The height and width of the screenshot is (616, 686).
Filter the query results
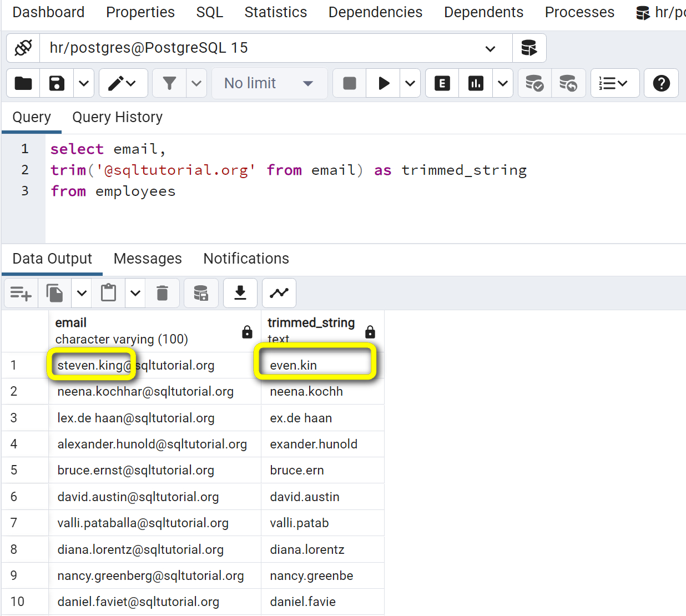click(x=169, y=83)
